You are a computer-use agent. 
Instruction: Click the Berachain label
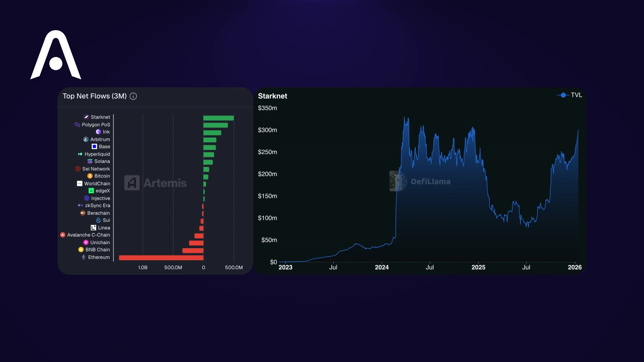(x=99, y=213)
